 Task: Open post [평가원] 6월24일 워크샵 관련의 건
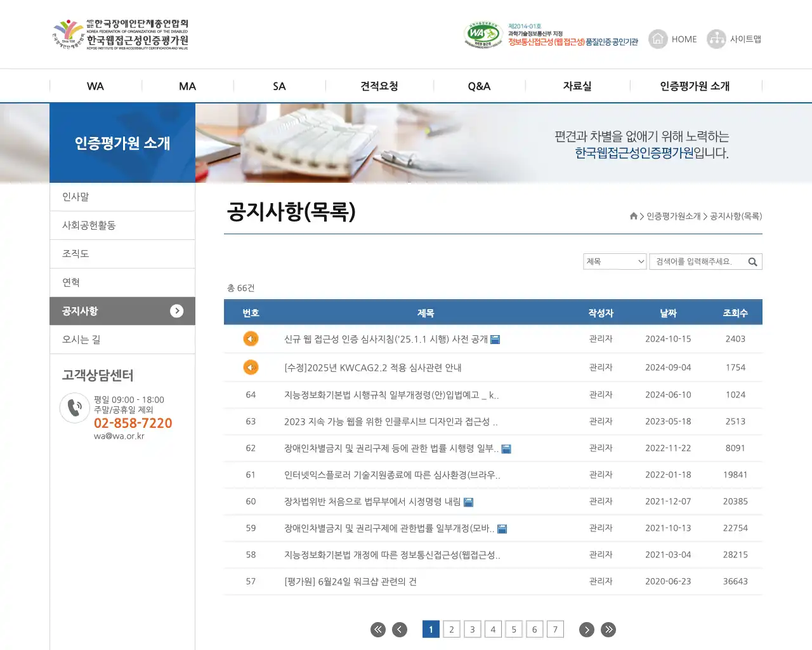click(350, 581)
